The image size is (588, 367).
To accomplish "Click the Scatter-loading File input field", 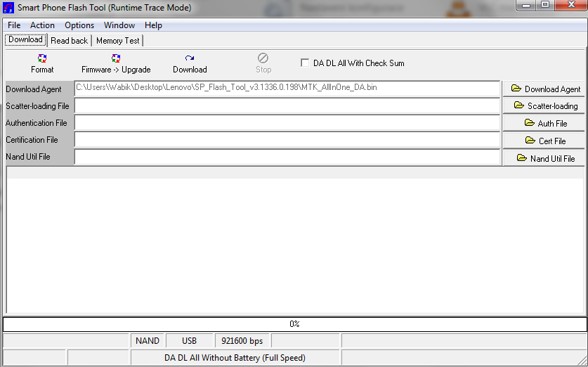I will pyautogui.click(x=287, y=106).
